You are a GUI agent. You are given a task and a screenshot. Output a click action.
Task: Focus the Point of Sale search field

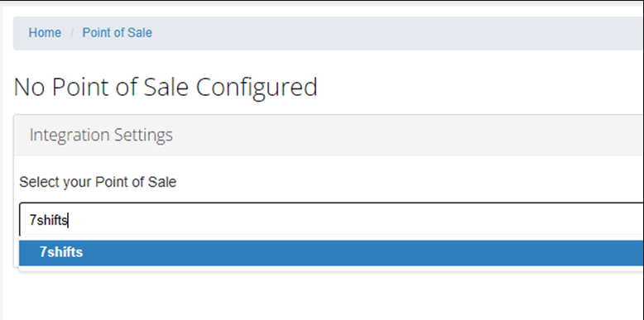pos(331,221)
